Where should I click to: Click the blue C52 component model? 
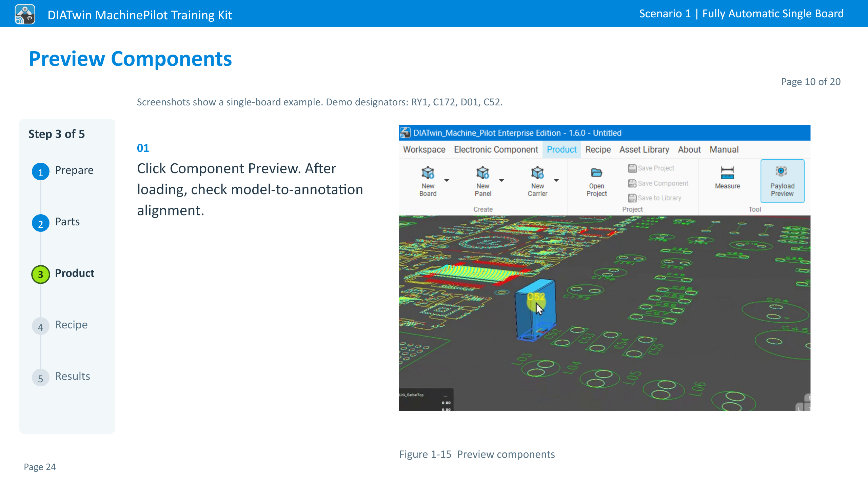pos(535,309)
